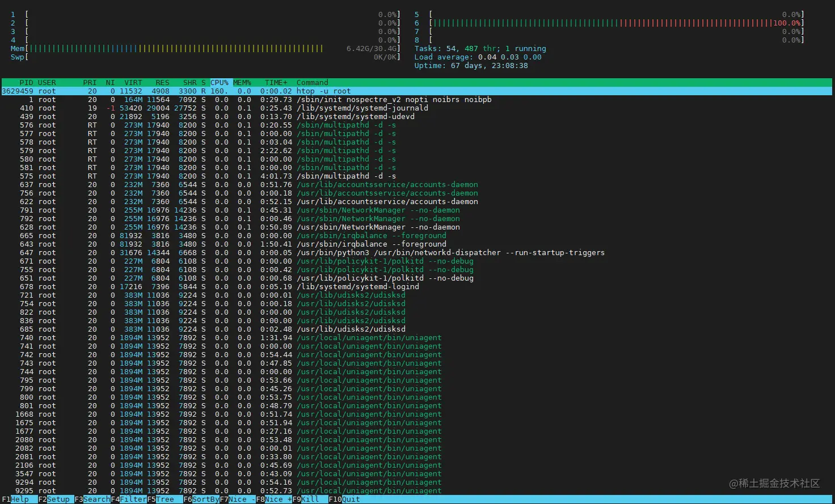835x504 pixels.
Task: Select the systemd-logind process row
Action: 417,287
